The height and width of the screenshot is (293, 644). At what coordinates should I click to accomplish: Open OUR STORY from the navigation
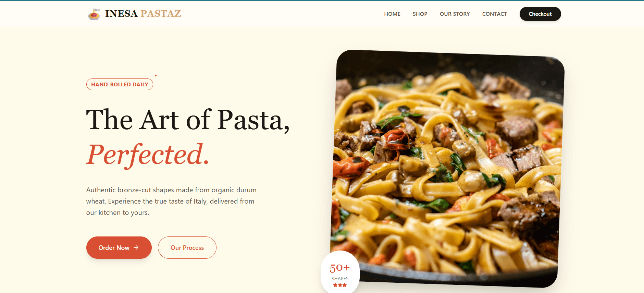tap(455, 14)
